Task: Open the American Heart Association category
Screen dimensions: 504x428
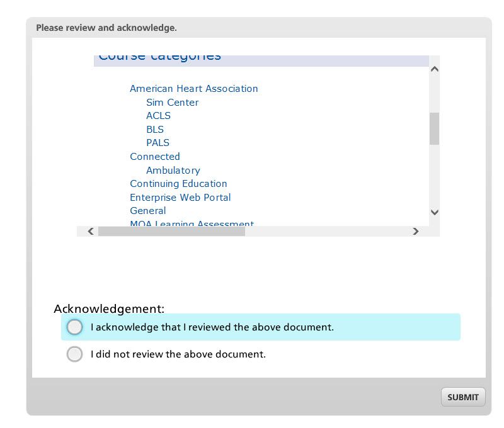Action: click(194, 89)
